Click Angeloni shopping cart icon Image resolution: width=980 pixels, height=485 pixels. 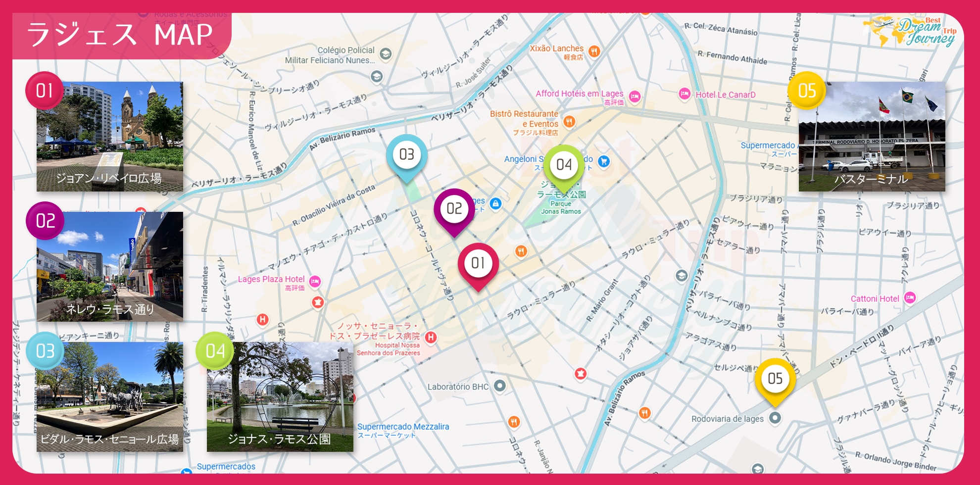point(603,161)
